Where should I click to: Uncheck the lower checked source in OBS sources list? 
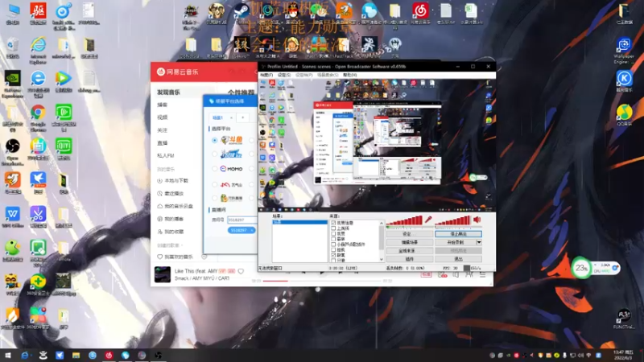333,255
